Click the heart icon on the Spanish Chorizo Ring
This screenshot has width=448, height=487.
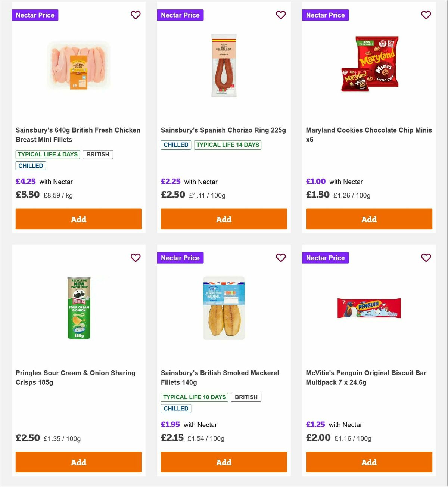[x=281, y=15]
